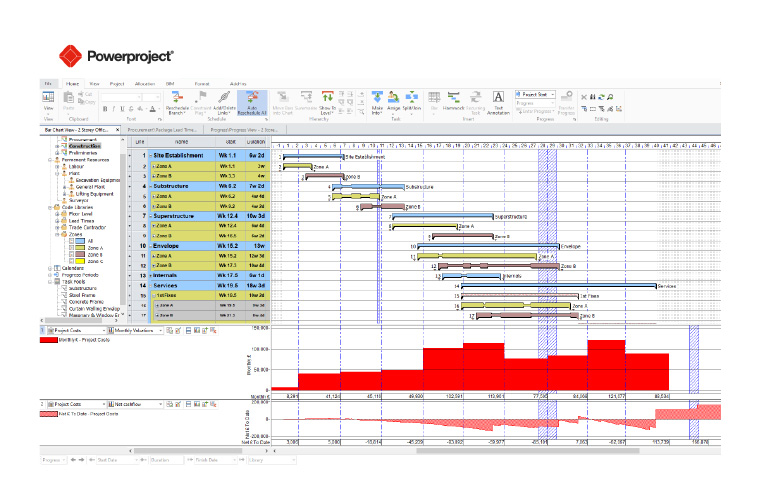Expand the Calendars tree node
764x493 pixels.
[50, 268]
